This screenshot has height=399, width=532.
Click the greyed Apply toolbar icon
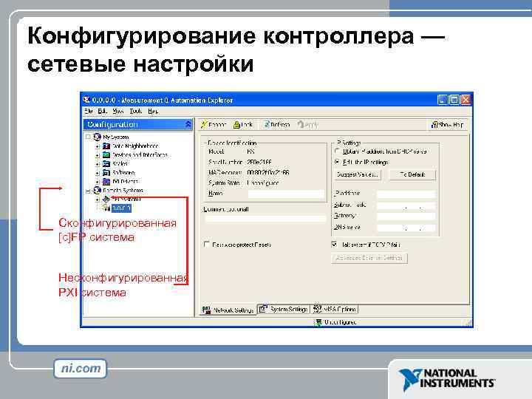click(300, 125)
